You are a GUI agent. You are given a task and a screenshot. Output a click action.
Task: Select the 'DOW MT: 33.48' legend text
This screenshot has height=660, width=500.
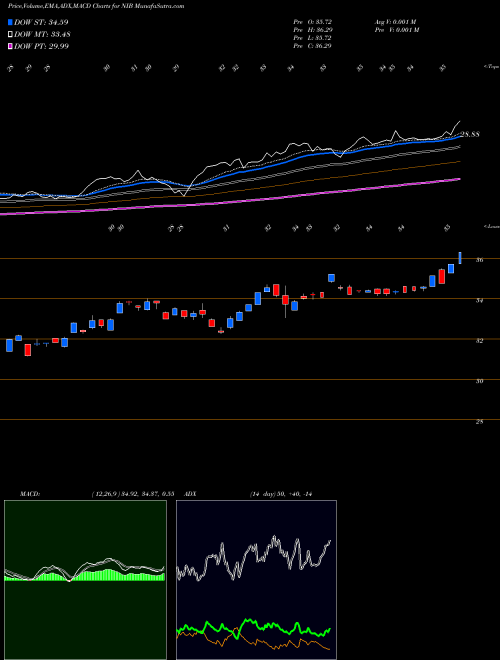pos(42,35)
